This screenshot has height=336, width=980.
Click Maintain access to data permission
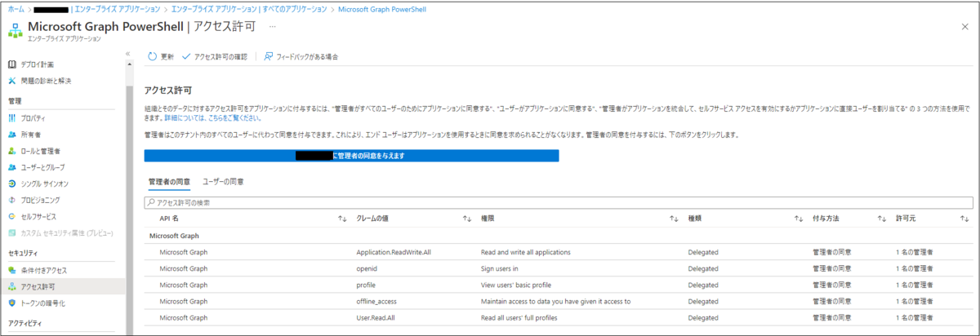pos(556,302)
